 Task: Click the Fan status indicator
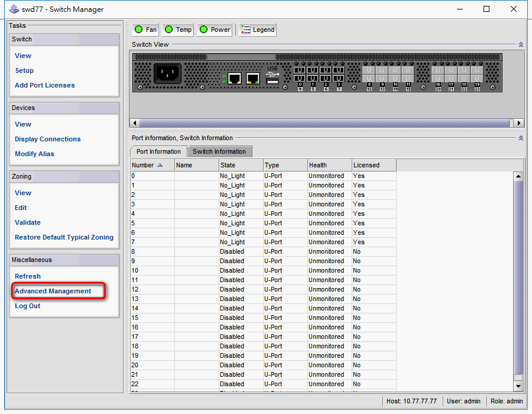(x=145, y=30)
